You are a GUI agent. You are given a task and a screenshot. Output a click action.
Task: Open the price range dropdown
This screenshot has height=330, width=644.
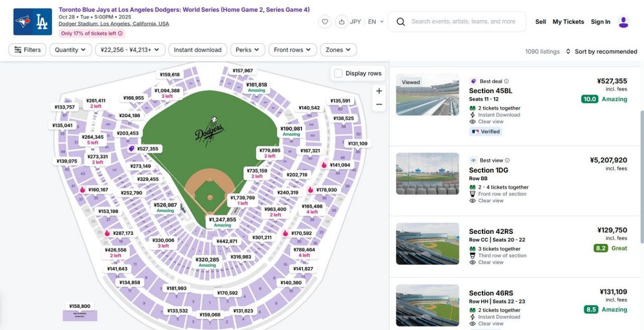(130, 50)
